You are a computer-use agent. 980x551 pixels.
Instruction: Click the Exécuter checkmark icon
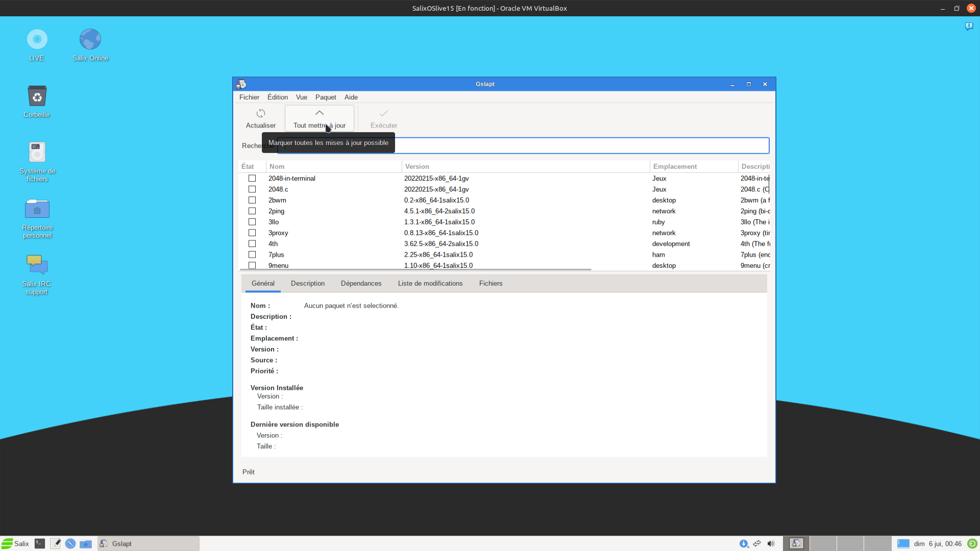click(x=383, y=113)
